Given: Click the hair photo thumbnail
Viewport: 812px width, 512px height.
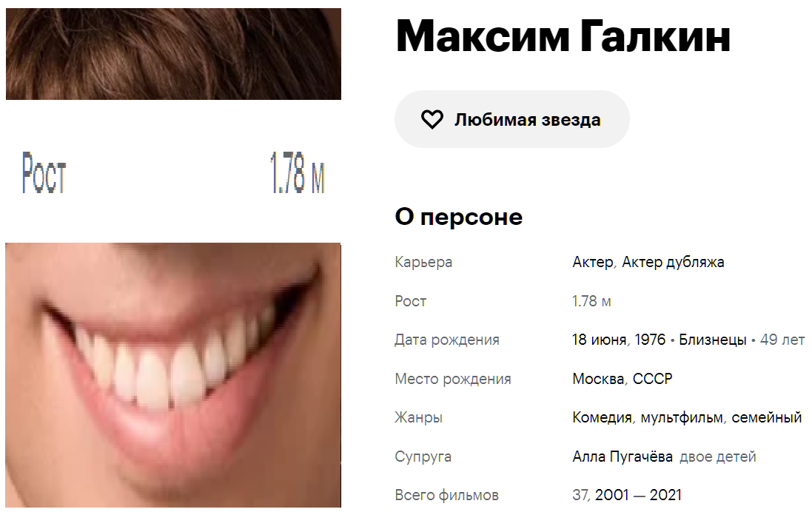Looking at the screenshot, I should click(x=173, y=54).
